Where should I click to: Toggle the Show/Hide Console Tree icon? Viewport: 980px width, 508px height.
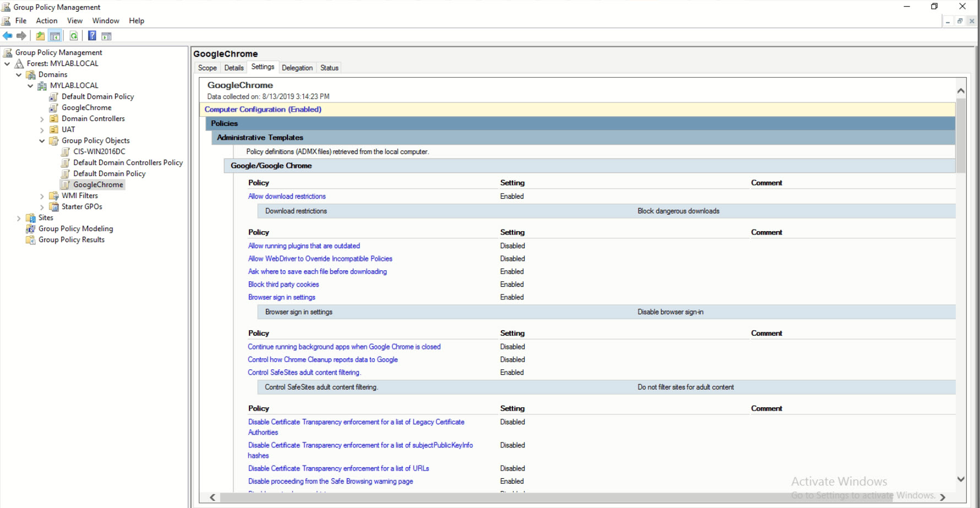(55, 36)
